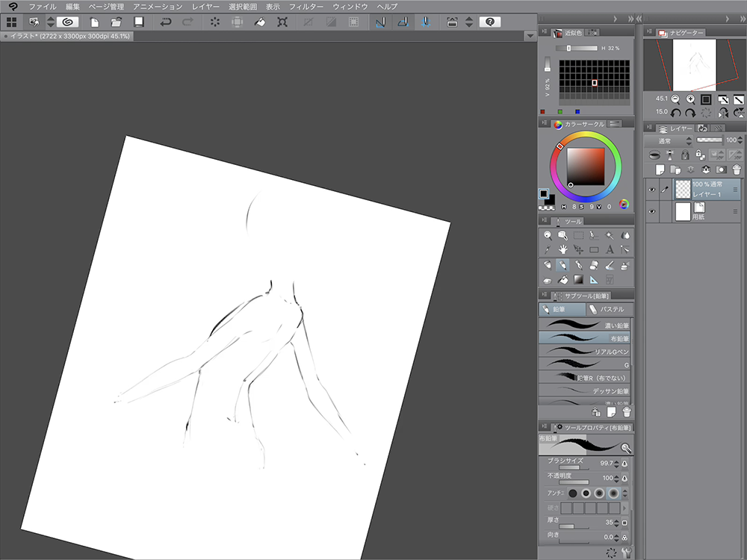Create a new layer folder
Screen dimensions: 747x560
[x=675, y=169]
